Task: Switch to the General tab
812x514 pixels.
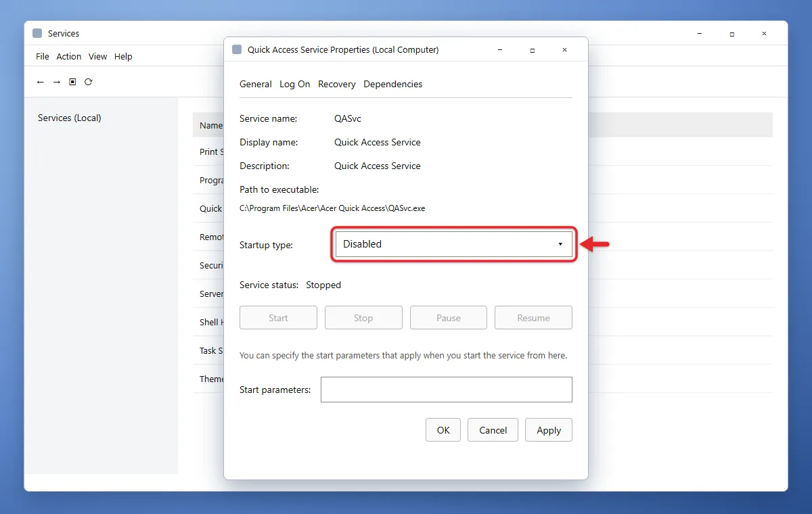Action: pos(256,84)
